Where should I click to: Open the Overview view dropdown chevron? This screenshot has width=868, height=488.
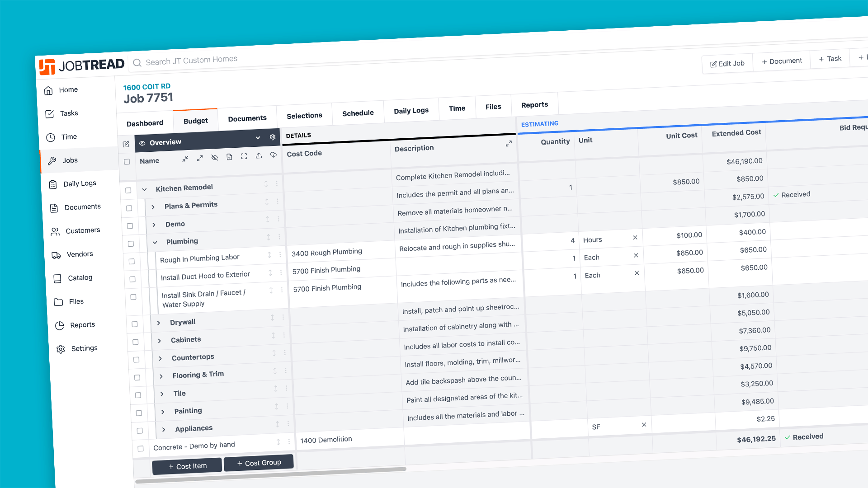258,138
